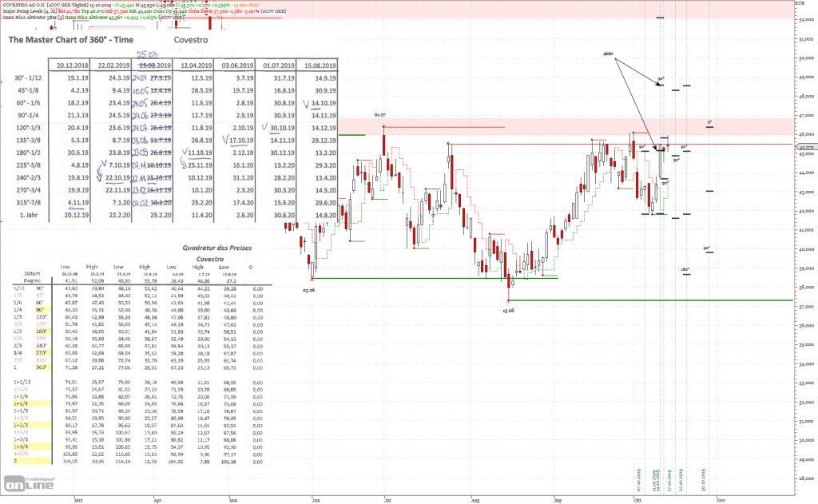Select the 22.02.2019 column header
Viewport: 818px width, 504px height.
coord(113,65)
